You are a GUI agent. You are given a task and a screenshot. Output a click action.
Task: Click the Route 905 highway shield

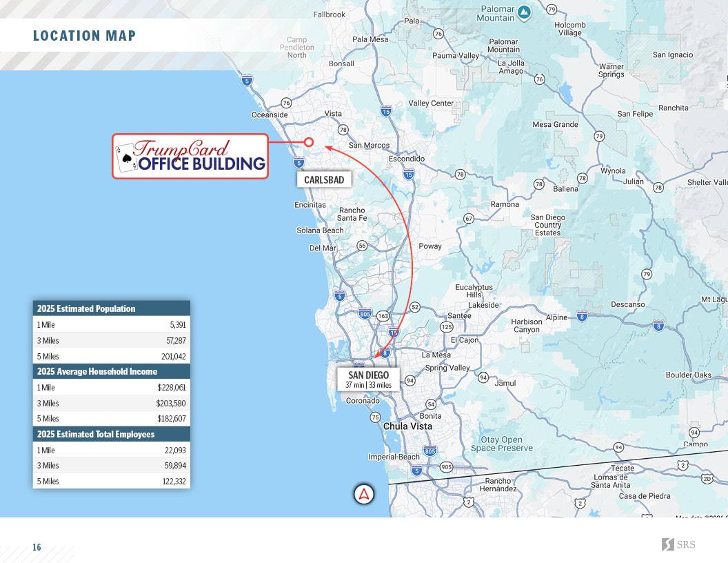[447, 467]
